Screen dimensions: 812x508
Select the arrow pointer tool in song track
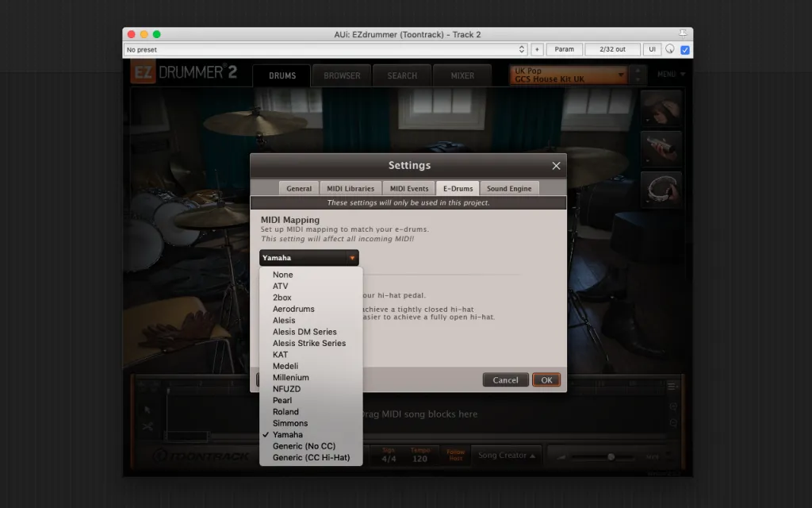[147, 410]
